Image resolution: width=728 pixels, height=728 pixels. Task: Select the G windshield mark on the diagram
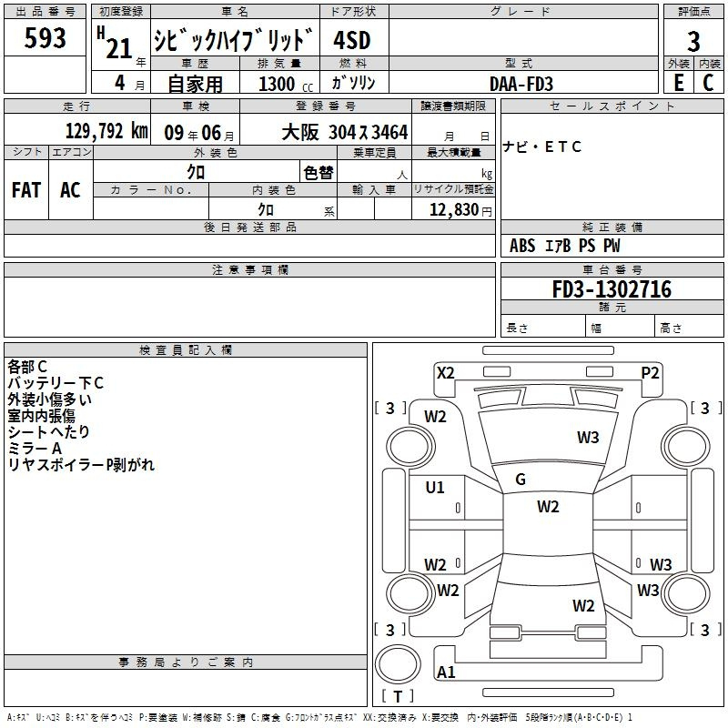tap(521, 480)
